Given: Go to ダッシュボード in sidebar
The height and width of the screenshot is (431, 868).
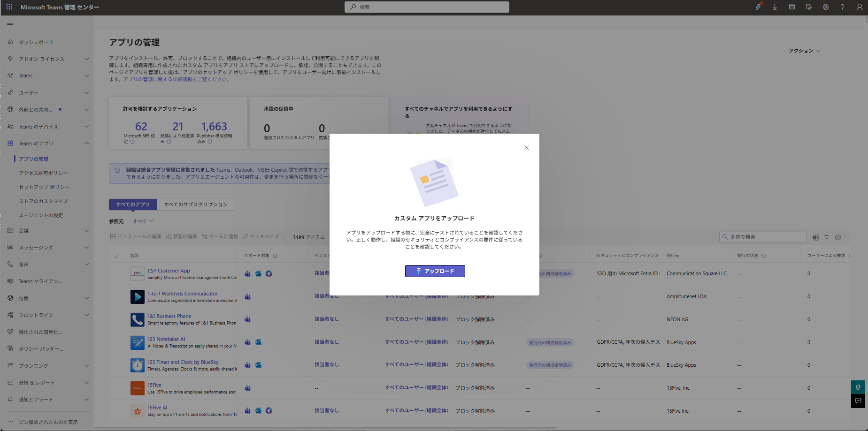Looking at the screenshot, I should point(36,42).
